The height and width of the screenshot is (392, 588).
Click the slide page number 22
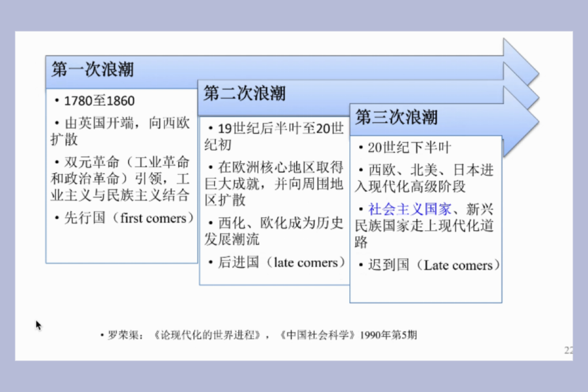coord(568,351)
